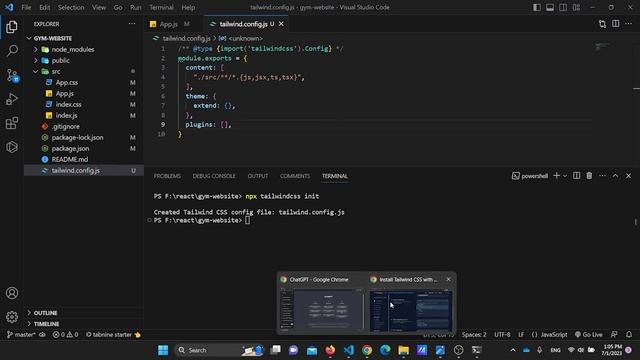
Task: Click the master branch indicator
Action: click(x=21, y=334)
